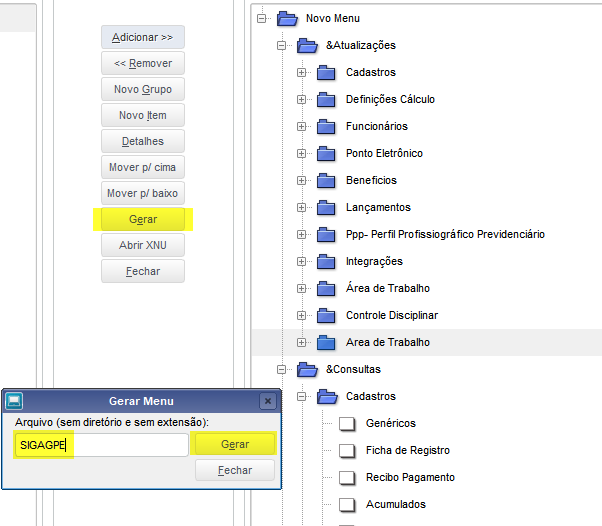Select the Ficha de Registro label
602x526 pixels.
click(x=408, y=450)
